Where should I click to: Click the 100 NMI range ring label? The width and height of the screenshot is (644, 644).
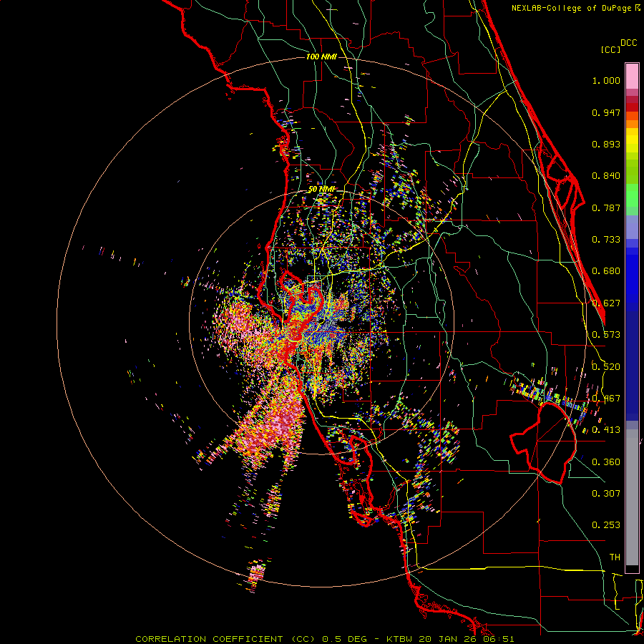coord(321,57)
